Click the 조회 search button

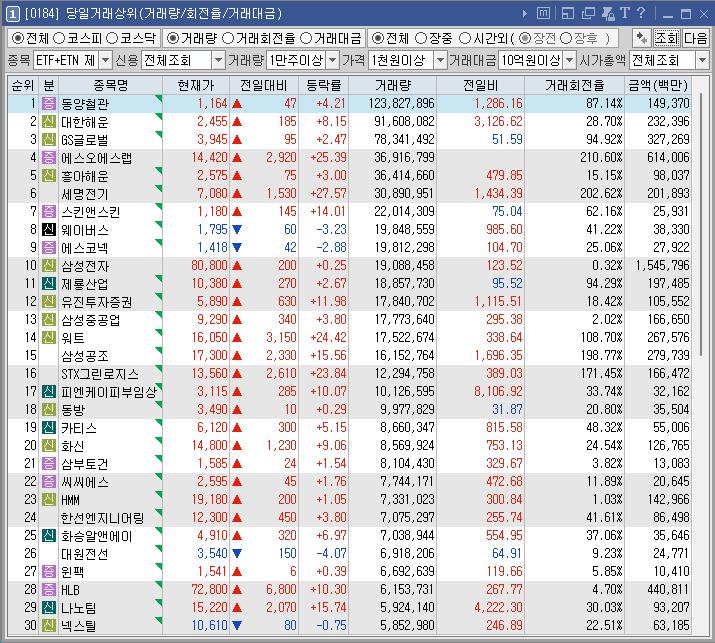pos(667,38)
